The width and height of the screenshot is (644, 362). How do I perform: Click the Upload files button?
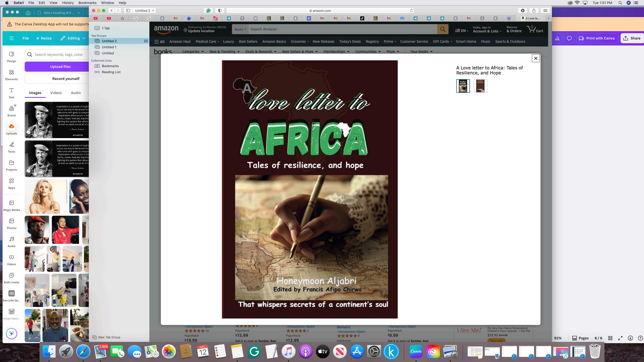coord(60,67)
